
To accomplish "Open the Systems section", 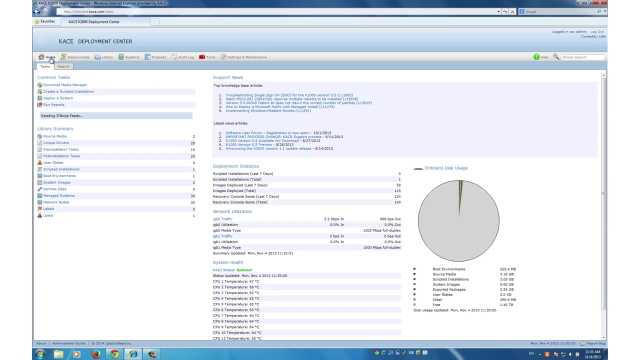I will click(x=129, y=57).
